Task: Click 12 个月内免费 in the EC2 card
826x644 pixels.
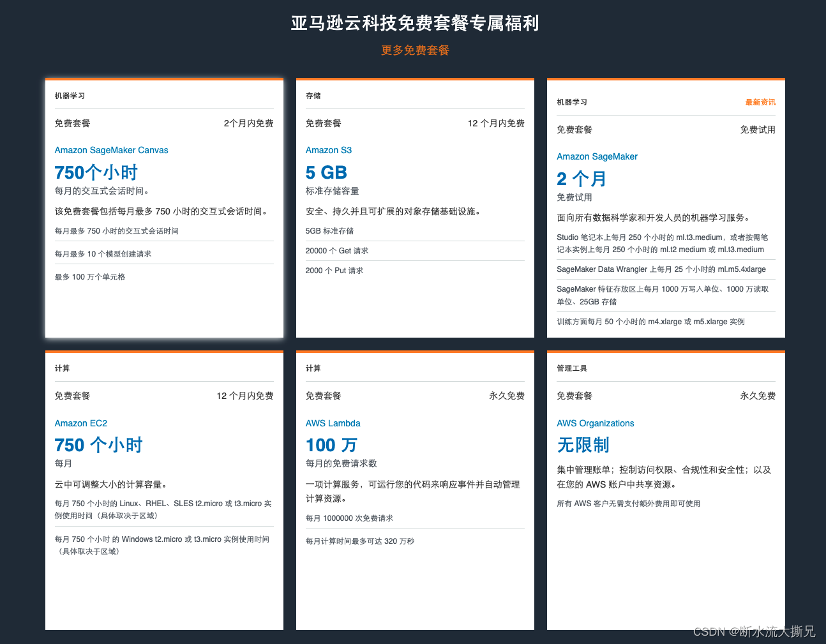Action: click(244, 396)
